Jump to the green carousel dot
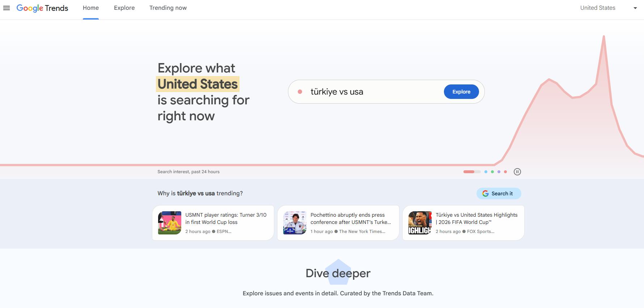 492,172
